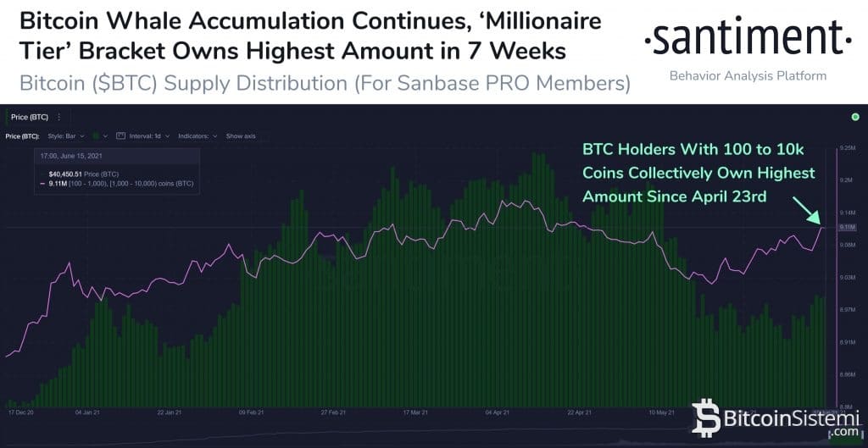Click the teal annotation arrow
The width and height of the screenshot is (868, 448).
click(x=808, y=209)
